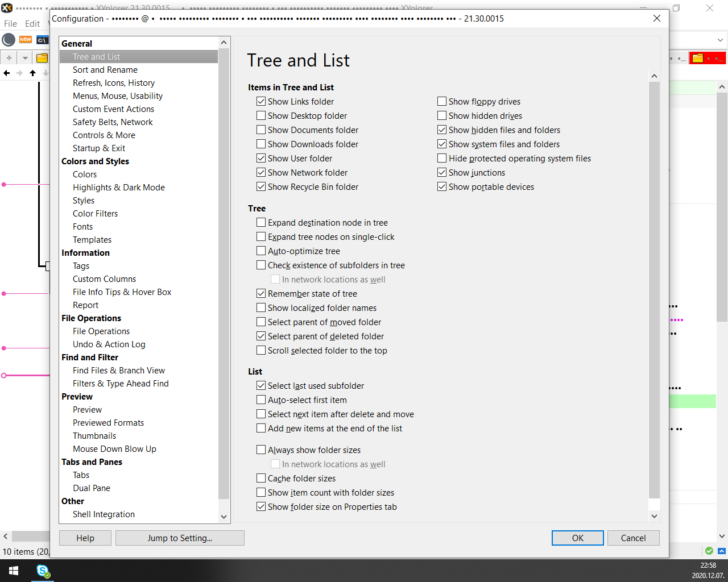Select Sort and Rename category

tap(105, 70)
